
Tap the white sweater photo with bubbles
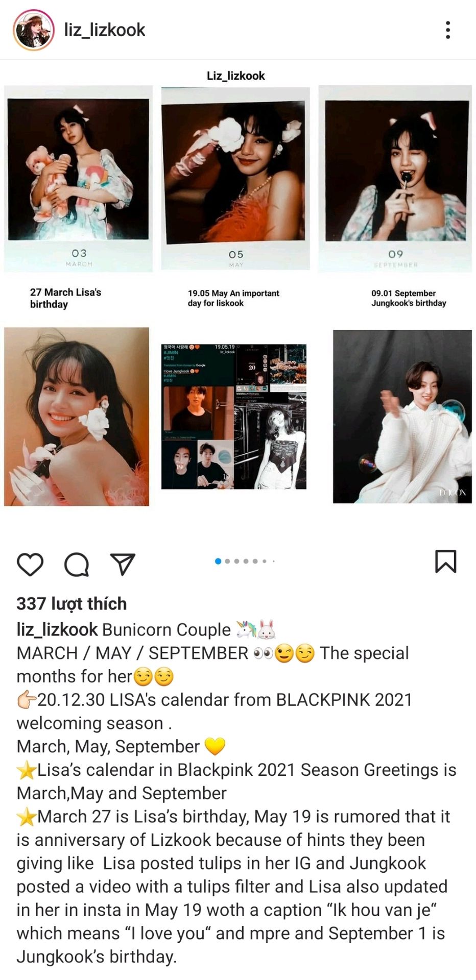click(402, 416)
